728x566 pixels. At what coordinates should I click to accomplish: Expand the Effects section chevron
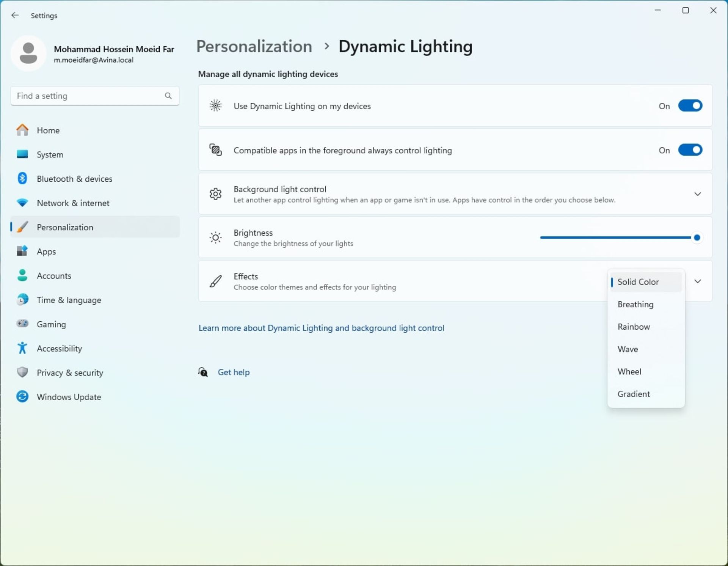pyautogui.click(x=697, y=281)
